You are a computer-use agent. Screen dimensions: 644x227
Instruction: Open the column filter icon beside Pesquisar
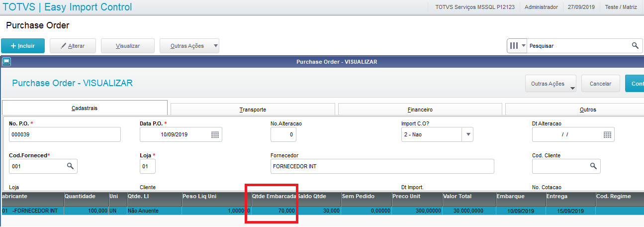click(517, 46)
